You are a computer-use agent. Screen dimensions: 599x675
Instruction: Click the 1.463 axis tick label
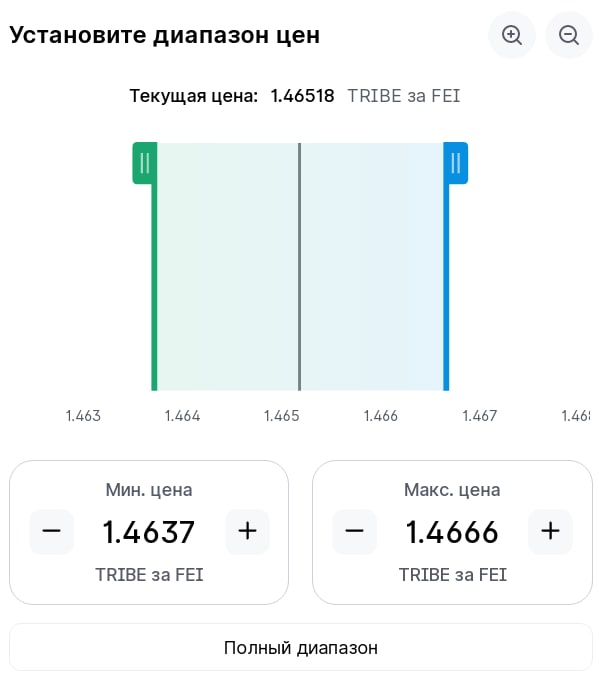point(83,416)
